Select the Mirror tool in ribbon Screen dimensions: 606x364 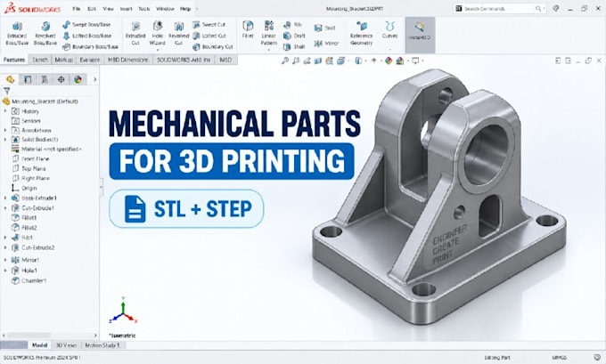point(326,44)
